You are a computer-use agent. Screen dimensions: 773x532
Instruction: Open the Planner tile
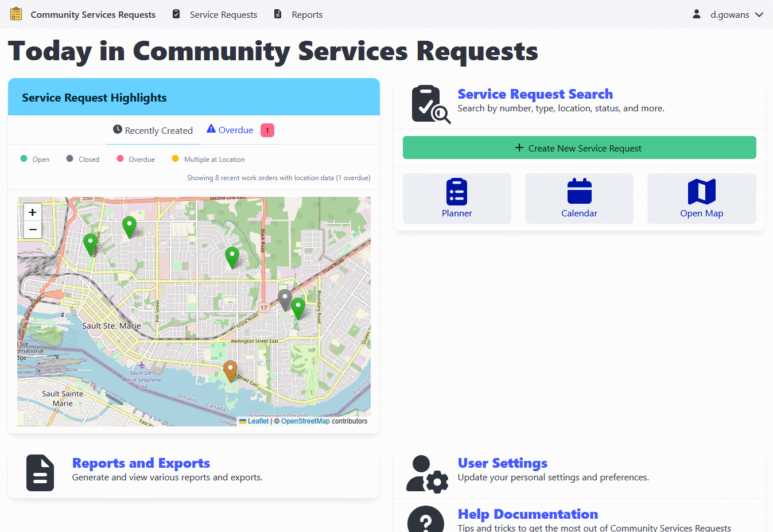click(x=457, y=199)
